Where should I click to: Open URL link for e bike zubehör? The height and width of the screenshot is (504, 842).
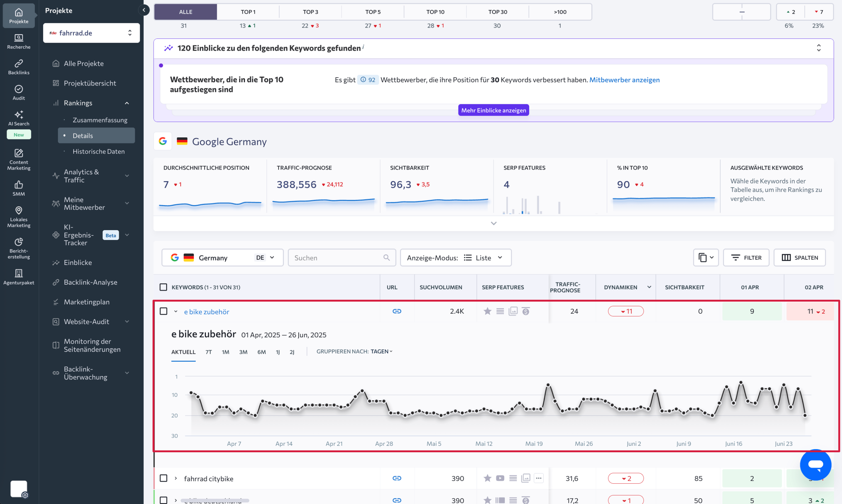pyautogui.click(x=397, y=311)
